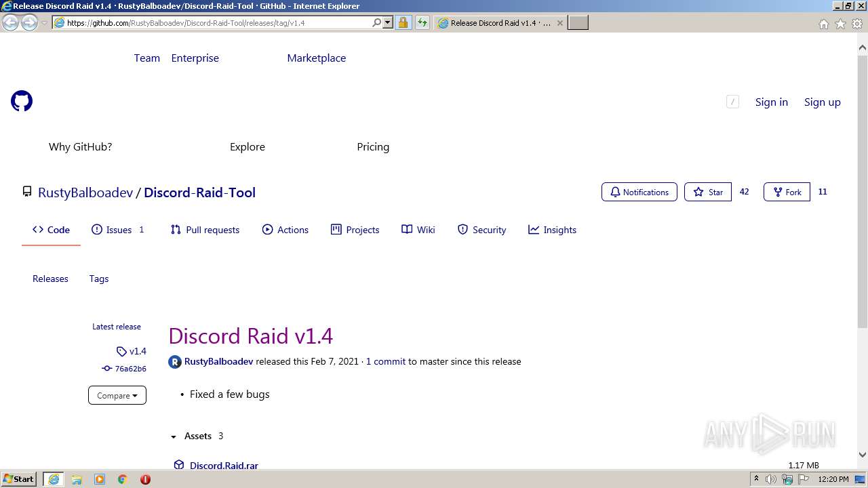Select the Actions tab
Viewport: 868px width, 488px height.
(x=285, y=230)
